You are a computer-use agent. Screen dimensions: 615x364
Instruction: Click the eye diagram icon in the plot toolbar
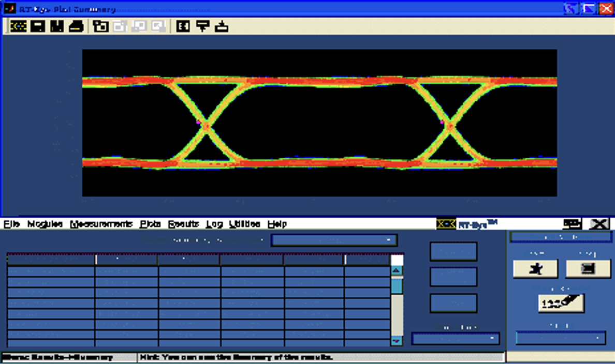[x=19, y=26]
